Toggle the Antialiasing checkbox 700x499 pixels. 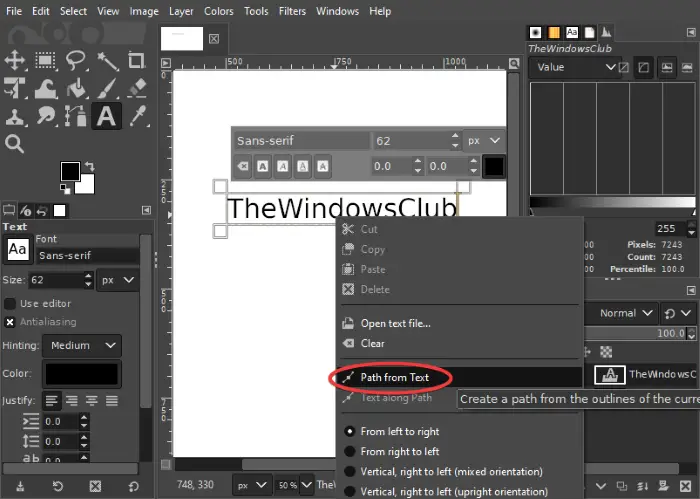pos(10,322)
